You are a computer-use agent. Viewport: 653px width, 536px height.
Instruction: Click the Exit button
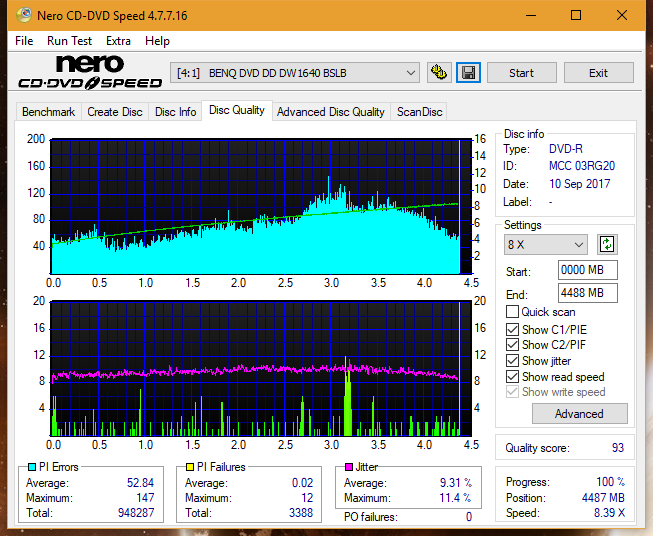point(598,73)
